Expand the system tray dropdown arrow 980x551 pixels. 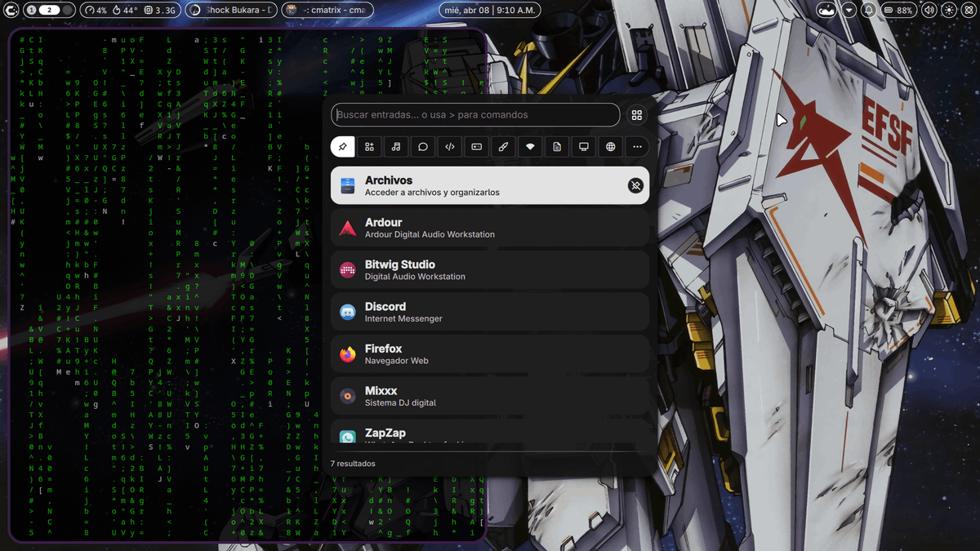pyautogui.click(x=849, y=11)
